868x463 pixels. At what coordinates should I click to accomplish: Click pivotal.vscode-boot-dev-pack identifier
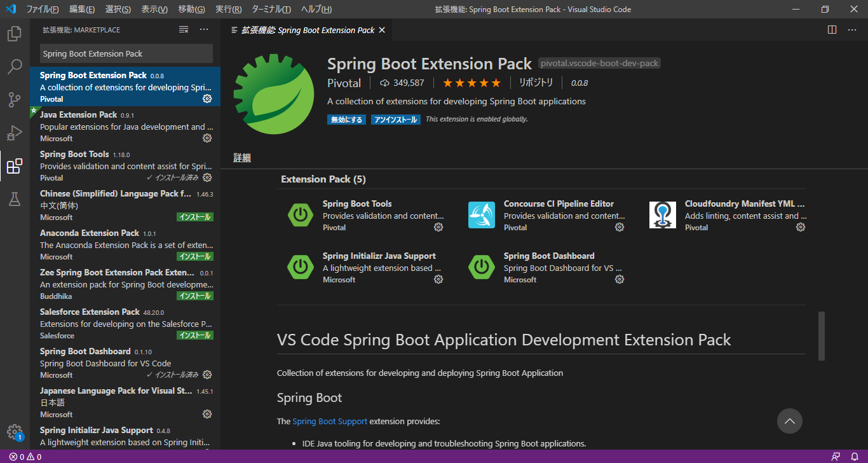pyautogui.click(x=600, y=63)
